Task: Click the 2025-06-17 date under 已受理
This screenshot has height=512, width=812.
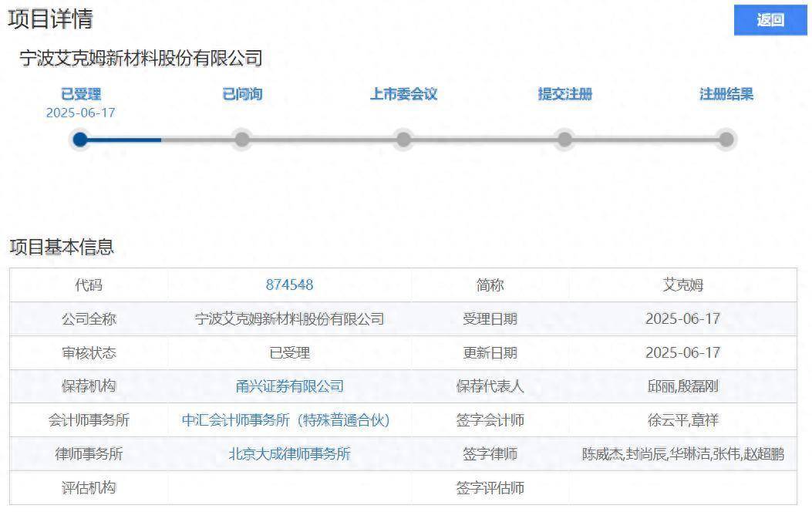Action: click(81, 113)
